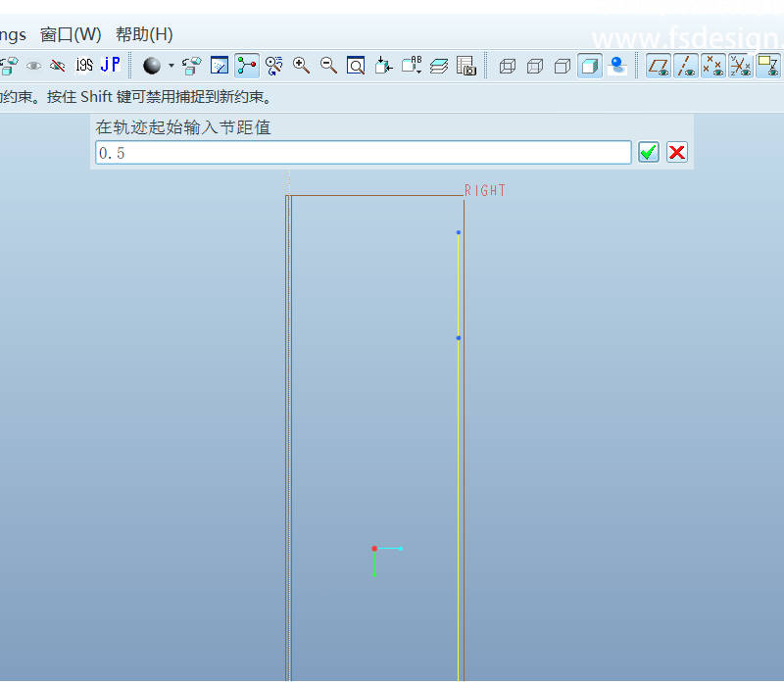Toggle datum plane display

(659, 66)
